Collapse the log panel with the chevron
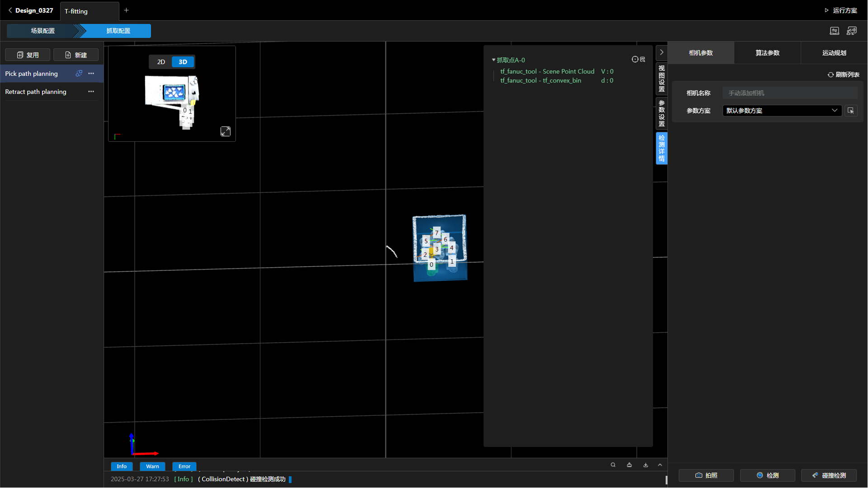This screenshot has height=488, width=868. (x=660, y=465)
